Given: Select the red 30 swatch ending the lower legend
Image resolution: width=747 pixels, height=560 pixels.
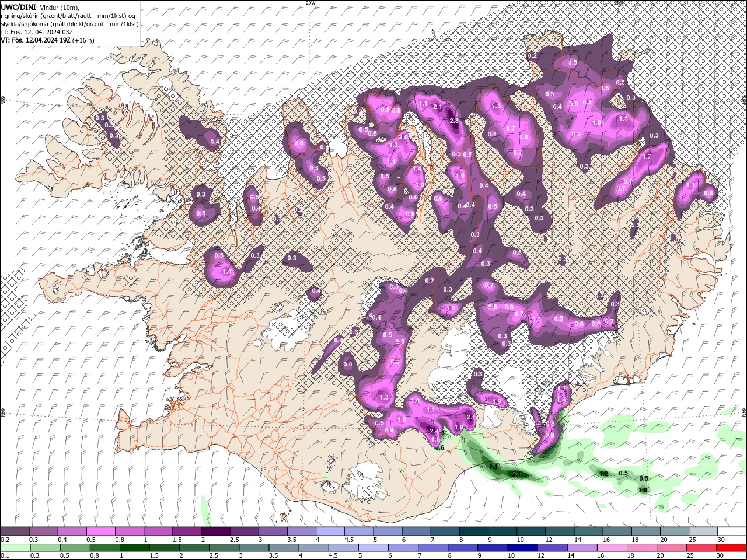Looking at the screenshot, I should [732, 548].
